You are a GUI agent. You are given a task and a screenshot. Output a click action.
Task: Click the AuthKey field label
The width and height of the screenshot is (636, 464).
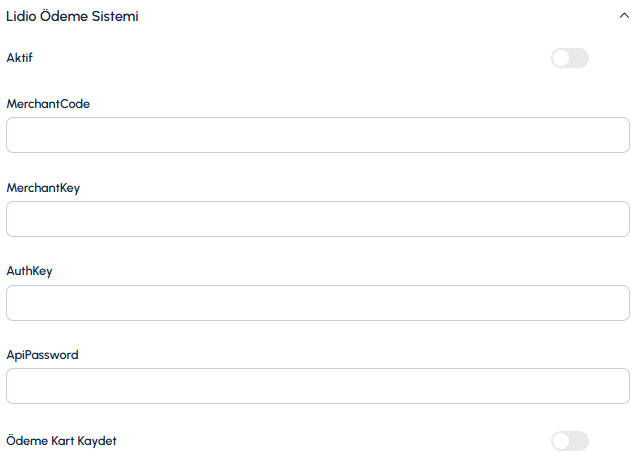(x=30, y=271)
